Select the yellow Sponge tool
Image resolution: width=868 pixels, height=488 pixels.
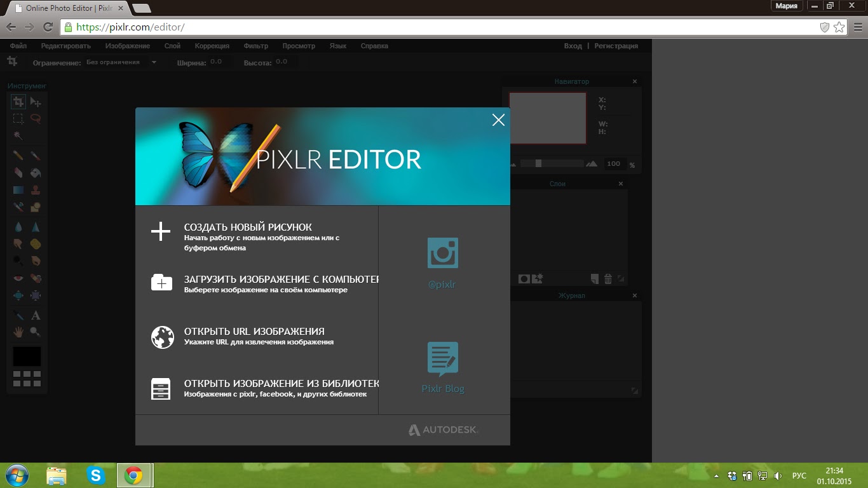coord(36,244)
